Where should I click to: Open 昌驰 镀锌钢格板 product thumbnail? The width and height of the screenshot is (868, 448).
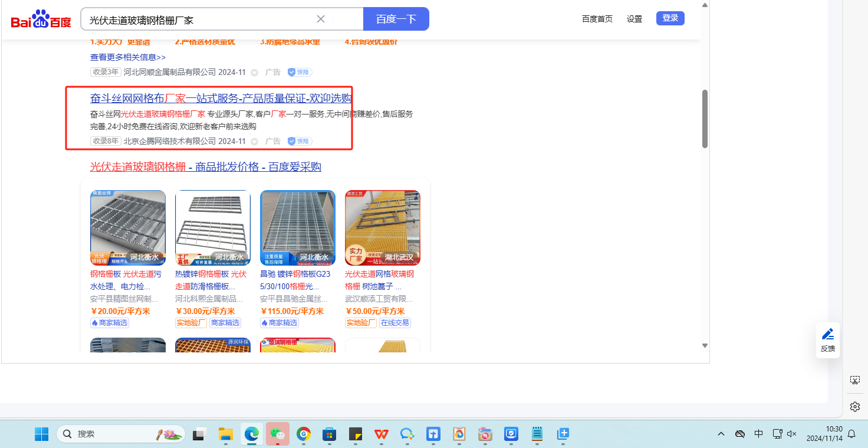(x=298, y=228)
